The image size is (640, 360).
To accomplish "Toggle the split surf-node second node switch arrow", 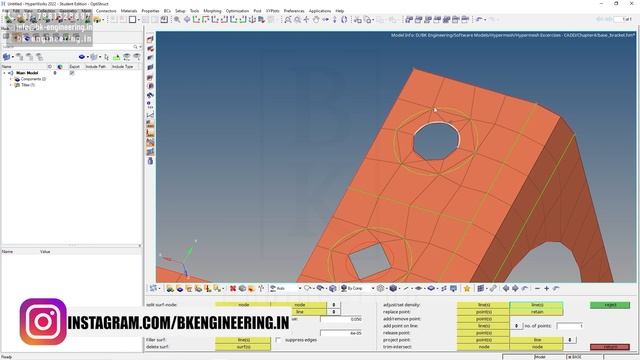I will [x=334, y=305].
